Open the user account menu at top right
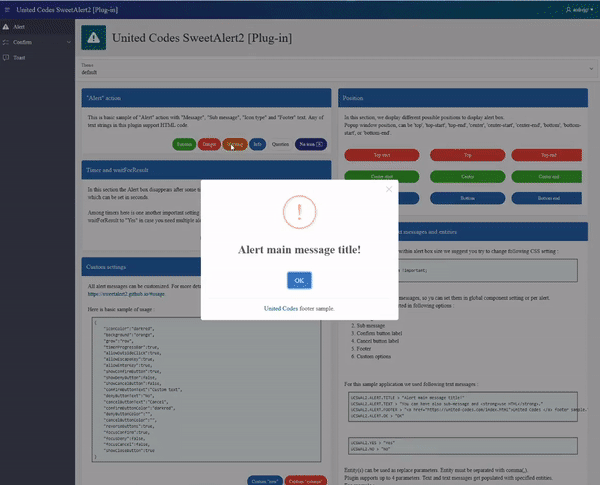Image resolution: width=600 pixels, height=485 pixels. tap(579, 10)
